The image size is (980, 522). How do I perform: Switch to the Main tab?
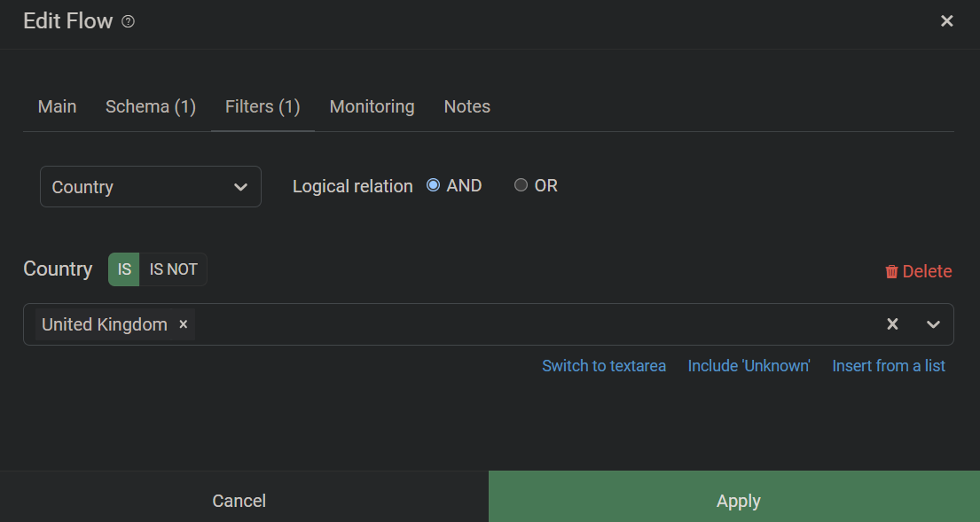click(57, 106)
